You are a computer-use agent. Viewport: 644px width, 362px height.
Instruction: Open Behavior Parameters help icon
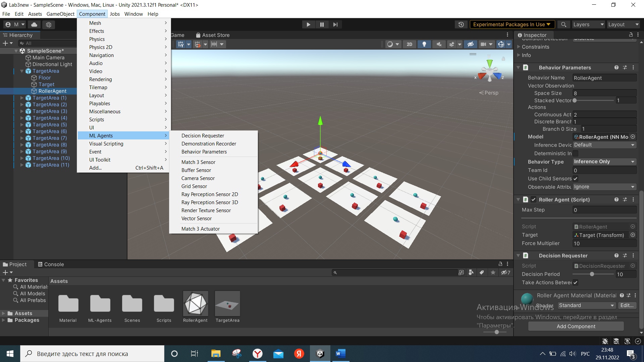616,67
